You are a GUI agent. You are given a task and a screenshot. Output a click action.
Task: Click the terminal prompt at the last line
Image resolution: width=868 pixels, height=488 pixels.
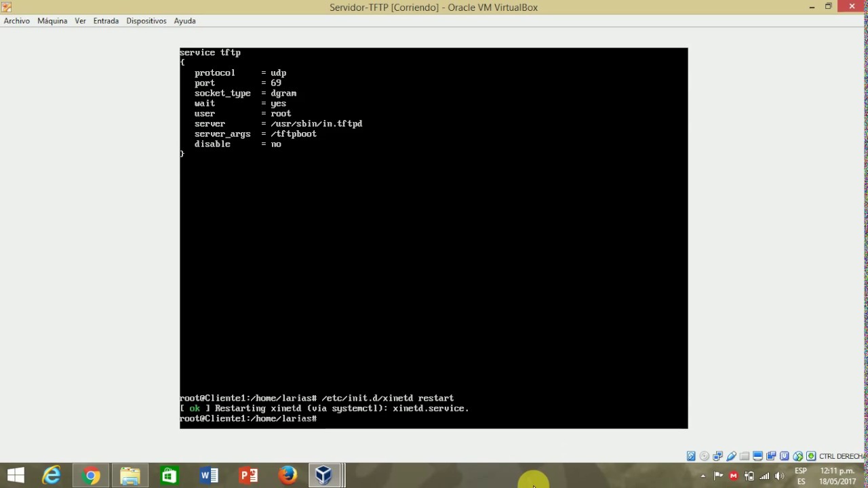(248, 419)
